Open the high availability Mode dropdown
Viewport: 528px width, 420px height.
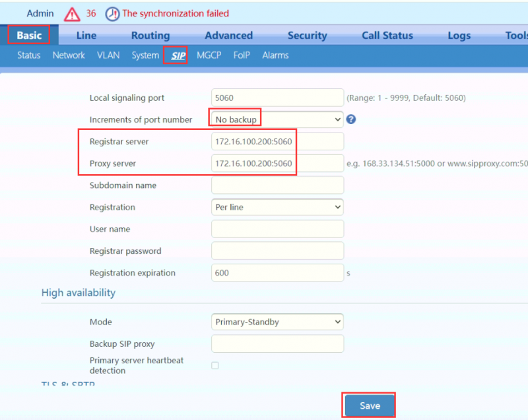point(277,322)
